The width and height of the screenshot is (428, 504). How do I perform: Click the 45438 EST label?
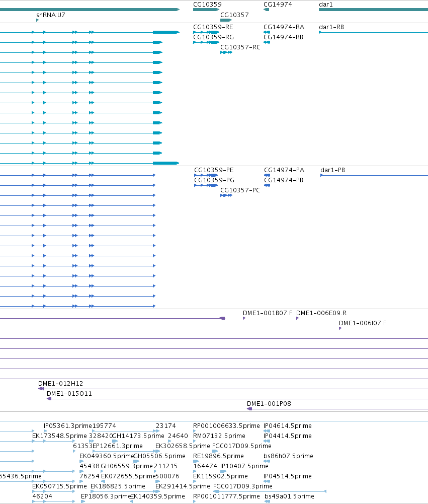click(90, 466)
